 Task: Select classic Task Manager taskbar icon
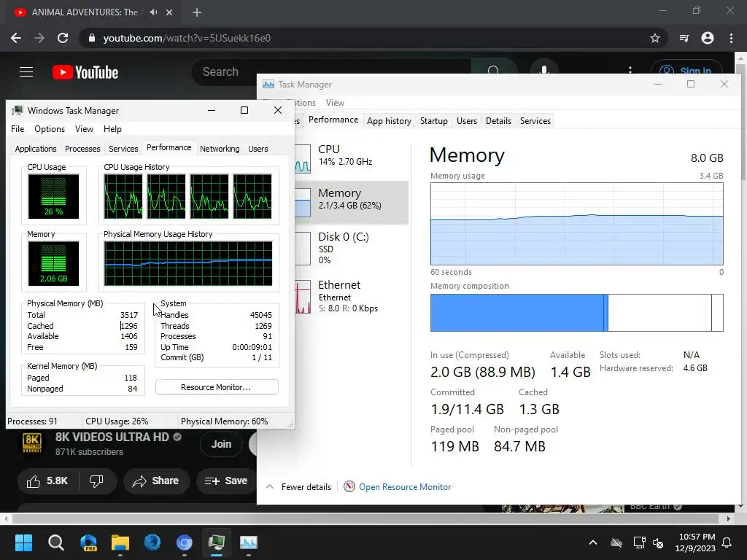click(216, 542)
